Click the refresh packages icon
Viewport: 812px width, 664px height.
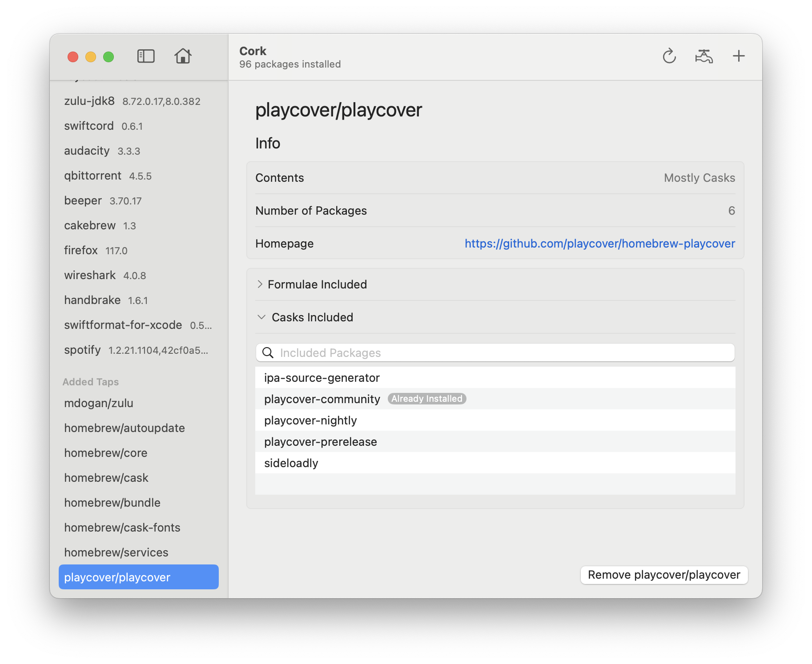coord(669,56)
